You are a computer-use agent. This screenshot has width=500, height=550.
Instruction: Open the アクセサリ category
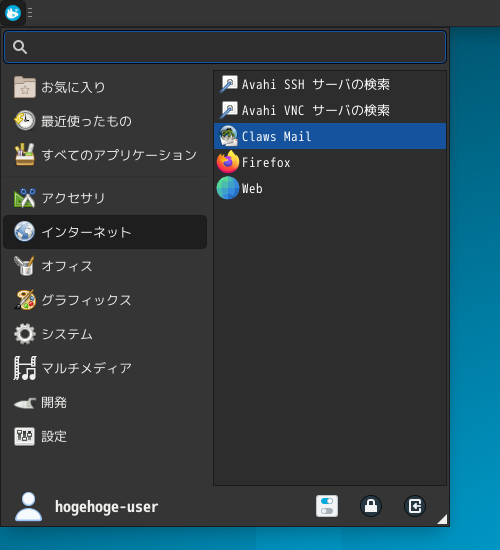point(105,198)
